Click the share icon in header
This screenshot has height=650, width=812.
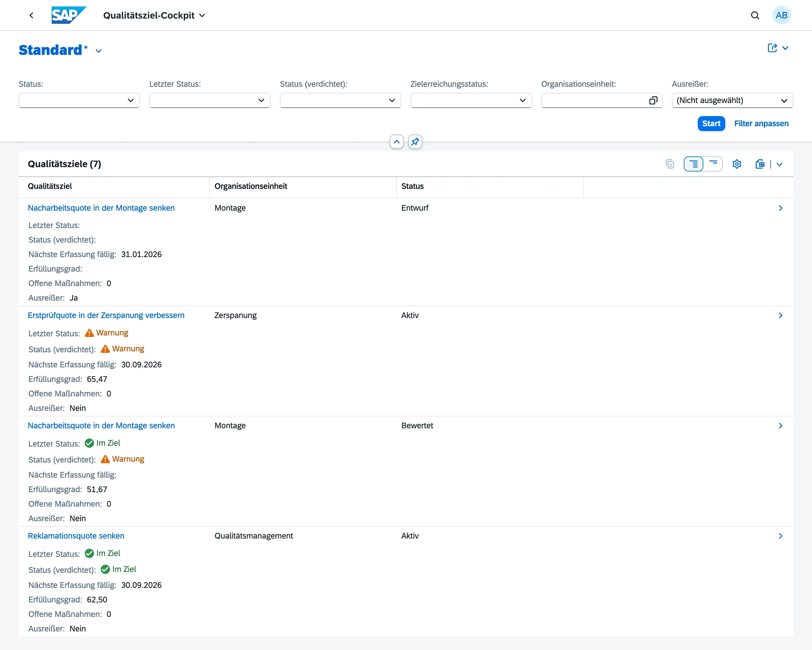[x=772, y=48]
